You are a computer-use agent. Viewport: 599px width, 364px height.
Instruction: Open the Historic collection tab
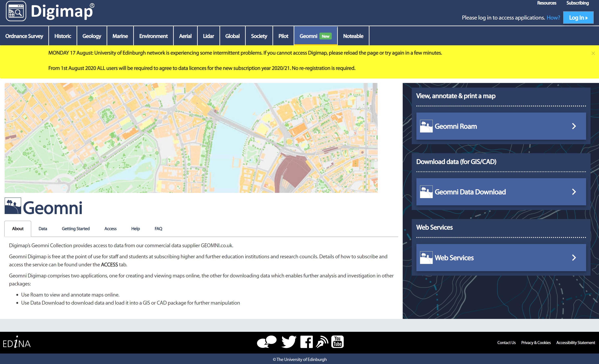click(63, 36)
